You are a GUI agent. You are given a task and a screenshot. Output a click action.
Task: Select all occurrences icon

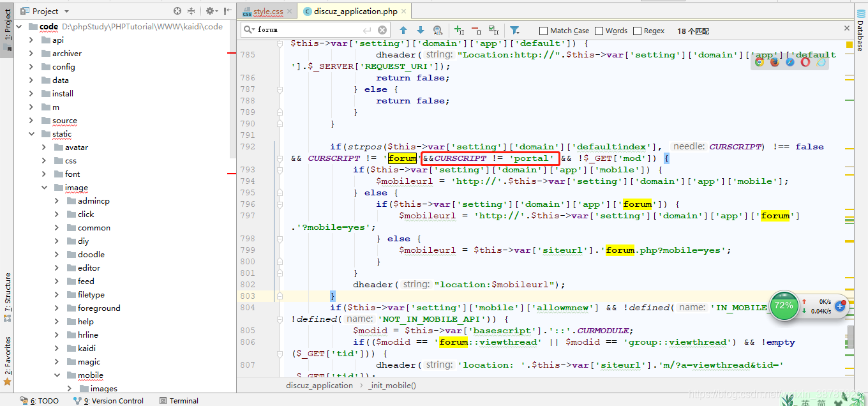point(493,30)
